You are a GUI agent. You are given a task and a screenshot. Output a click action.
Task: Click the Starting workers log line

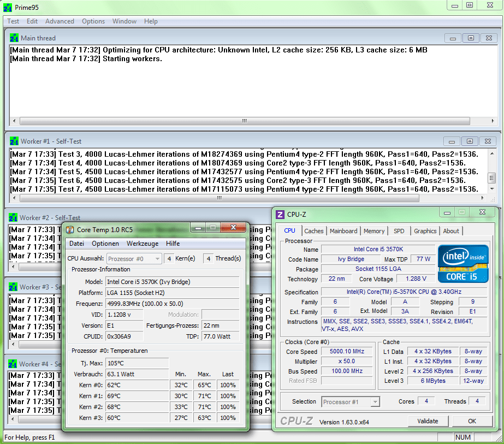click(86, 59)
